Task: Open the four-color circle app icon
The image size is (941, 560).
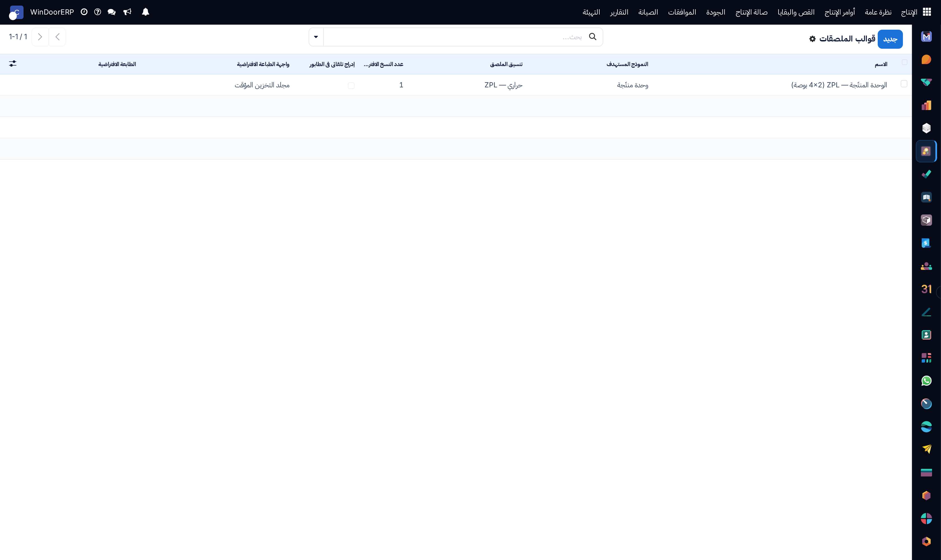Action: [x=926, y=519]
